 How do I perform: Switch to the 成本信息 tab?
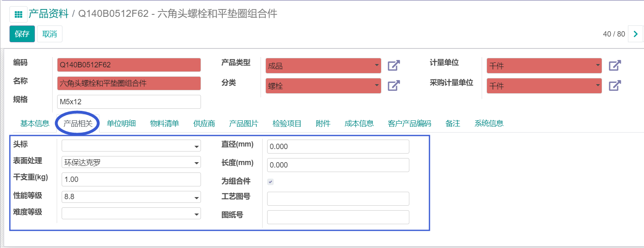pyautogui.click(x=359, y=124)
